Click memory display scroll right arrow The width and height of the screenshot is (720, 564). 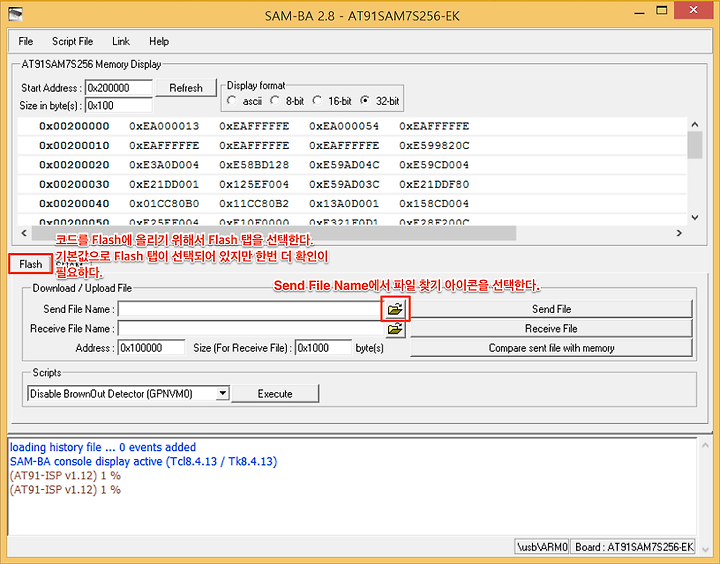(679, 233)
